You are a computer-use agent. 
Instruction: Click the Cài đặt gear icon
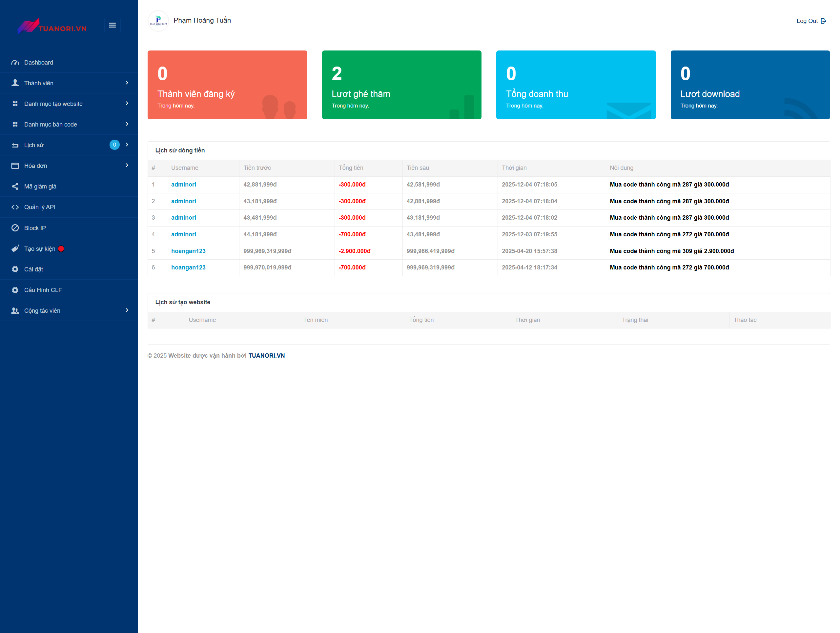(x=15, y=269)
